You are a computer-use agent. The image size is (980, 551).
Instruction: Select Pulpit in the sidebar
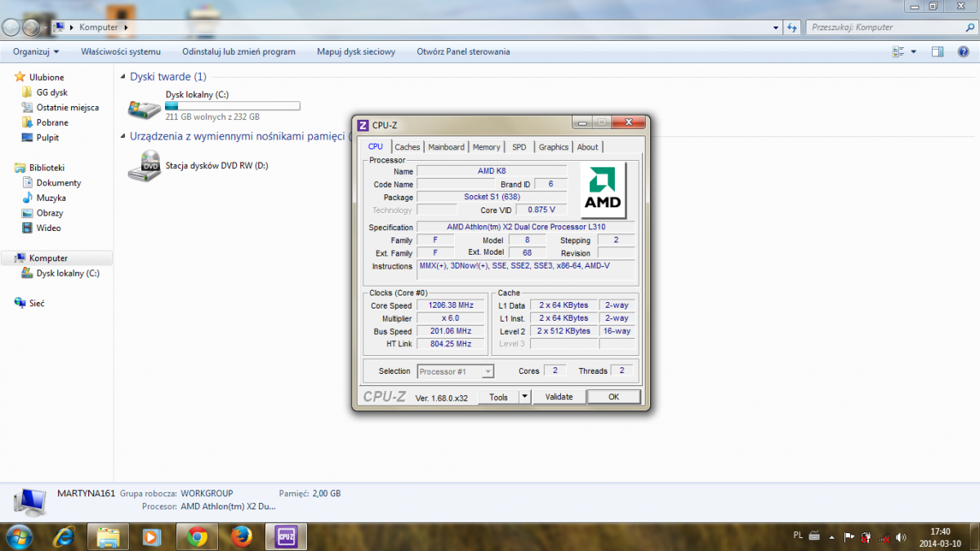[x=47, y=137]
